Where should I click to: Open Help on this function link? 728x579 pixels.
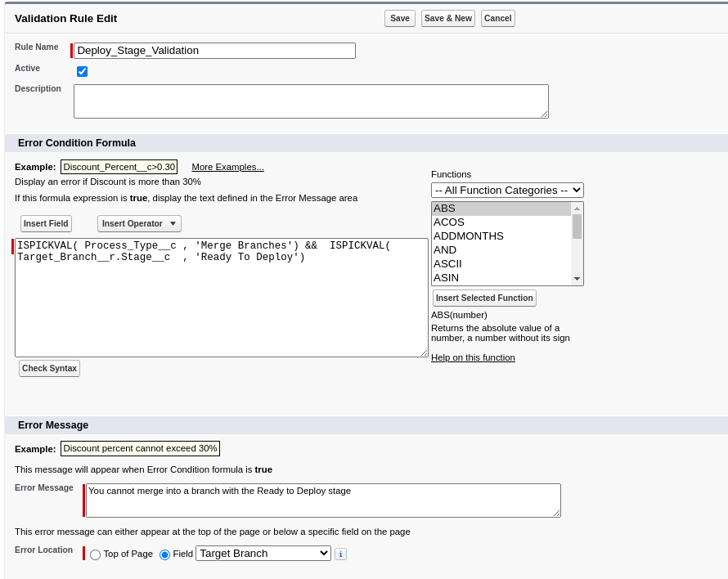pyautogui.click(x=473, y=357)
